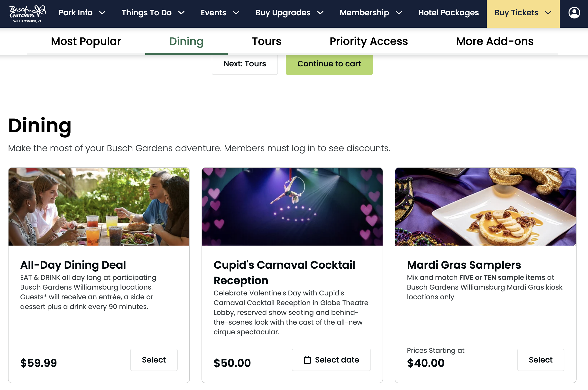Open the Priority Access tab
This screenshot has width=588, height=390.
pos(369,41)
